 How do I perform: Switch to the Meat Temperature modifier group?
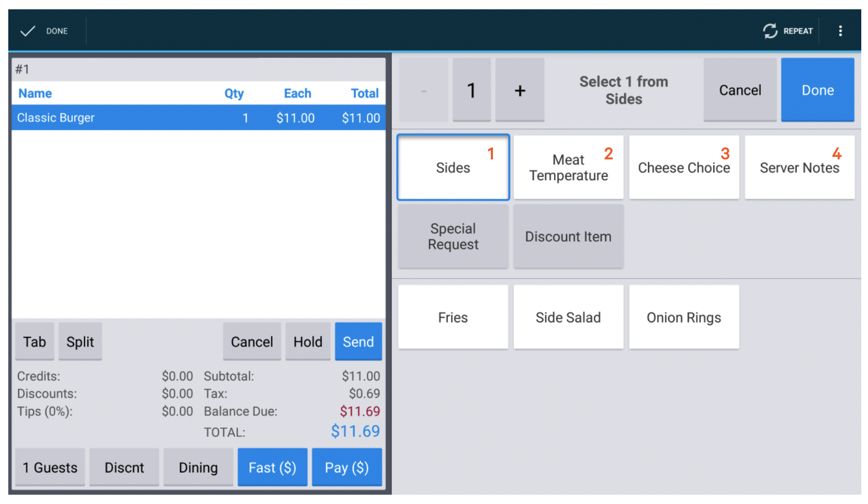coord(568,167)
